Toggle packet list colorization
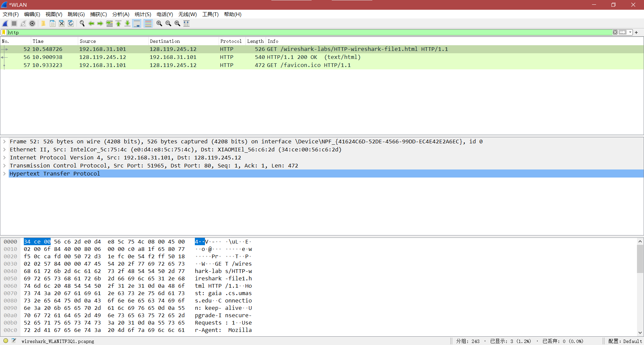The height and width of the screenshot is (345, 644). 148,23
